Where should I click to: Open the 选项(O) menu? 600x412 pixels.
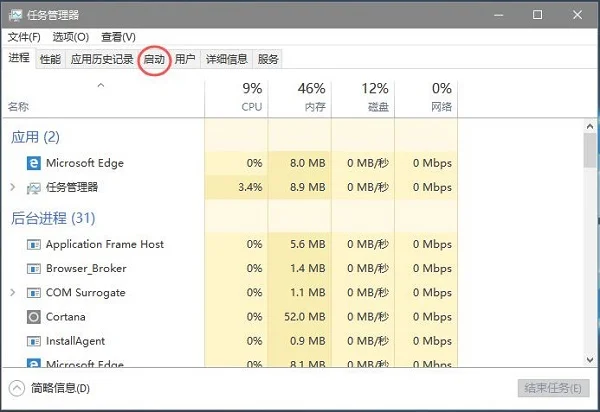click(x=71, y=37)
